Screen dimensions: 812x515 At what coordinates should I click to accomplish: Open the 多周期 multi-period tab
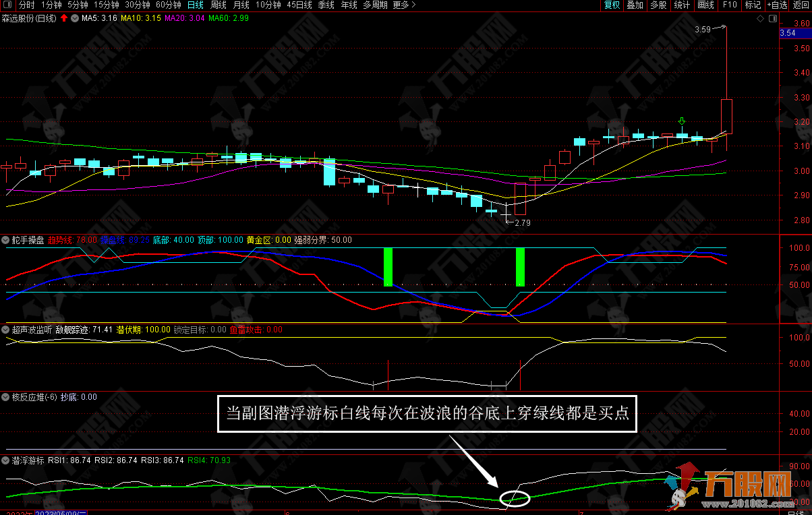pos(375,5)
